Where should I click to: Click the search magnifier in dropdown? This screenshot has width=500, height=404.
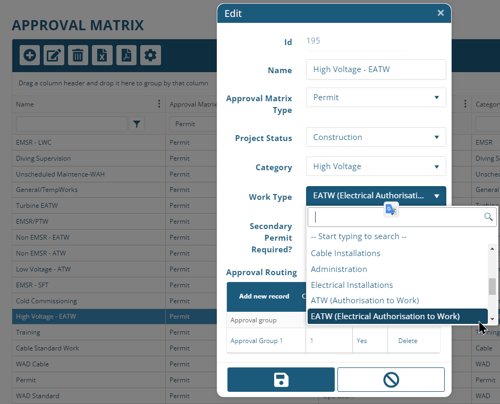pos(488,217)
